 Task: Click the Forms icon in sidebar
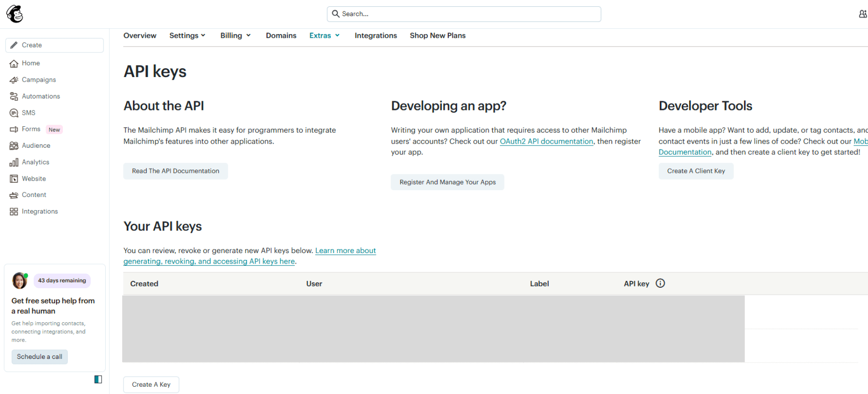click(14, 130)
